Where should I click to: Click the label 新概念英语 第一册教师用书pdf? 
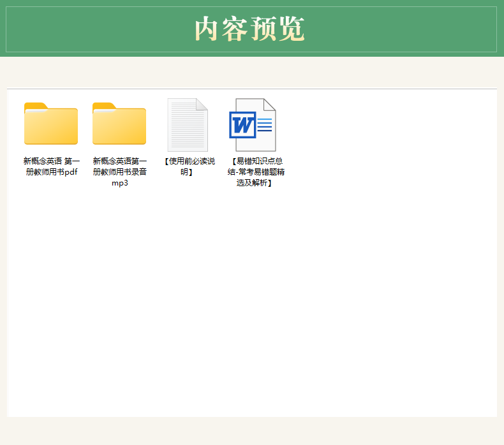point(52,166)
